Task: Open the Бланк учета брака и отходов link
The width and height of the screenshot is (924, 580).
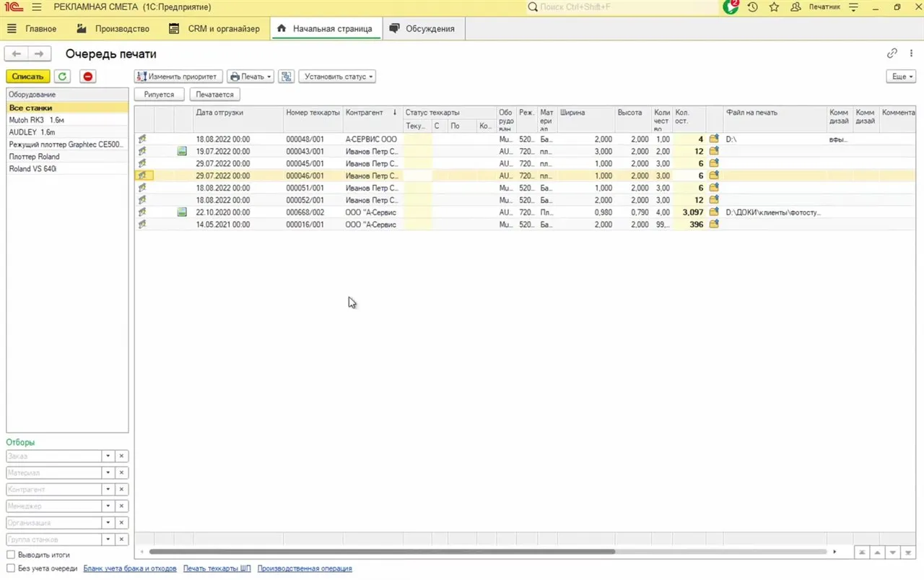Action: (x=130, y=568)
